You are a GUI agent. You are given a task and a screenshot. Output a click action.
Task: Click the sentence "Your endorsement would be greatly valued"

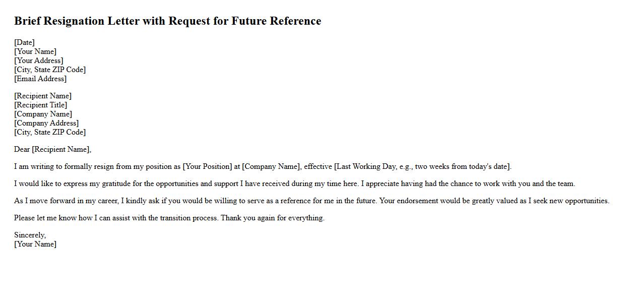point(494,201)
